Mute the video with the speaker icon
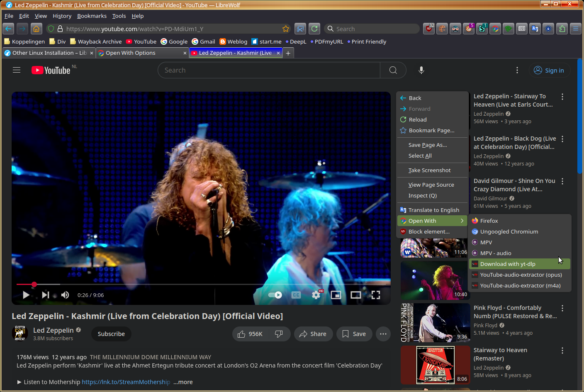 65,295
